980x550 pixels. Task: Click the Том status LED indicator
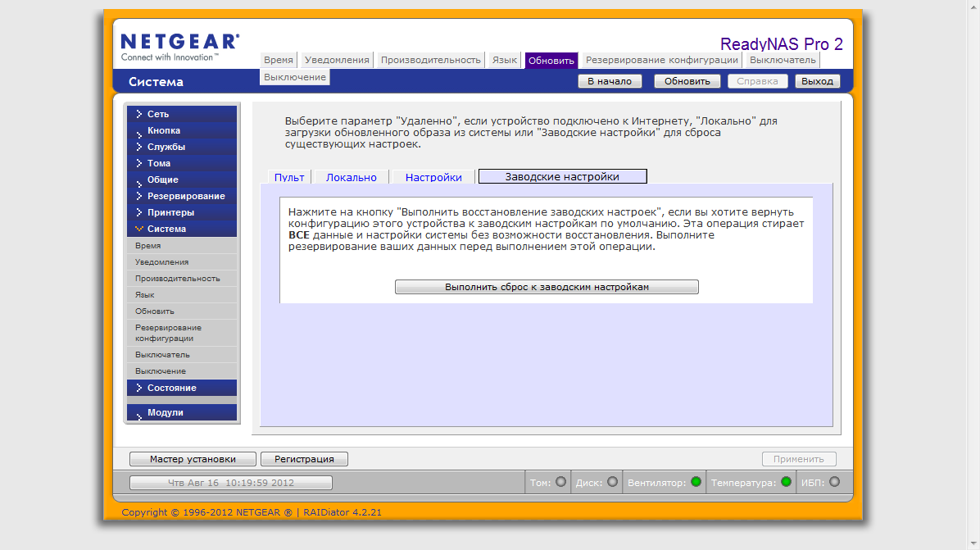560,482
